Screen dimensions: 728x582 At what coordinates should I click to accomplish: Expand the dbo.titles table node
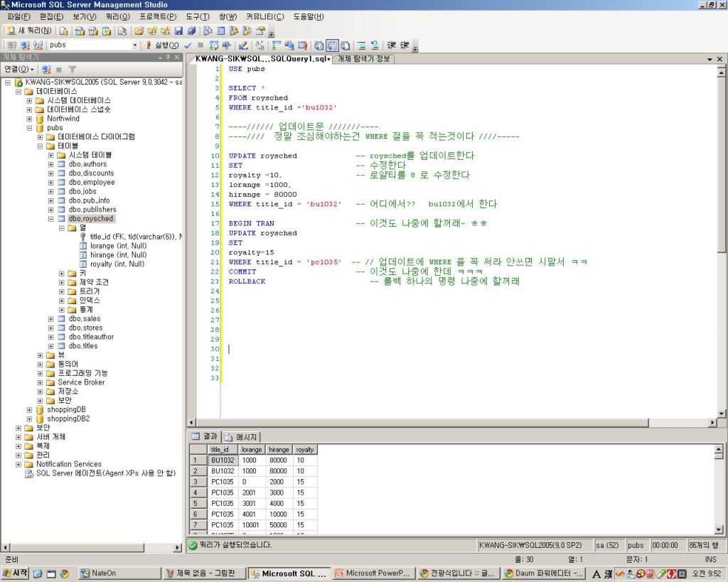[x=50, y=346]
